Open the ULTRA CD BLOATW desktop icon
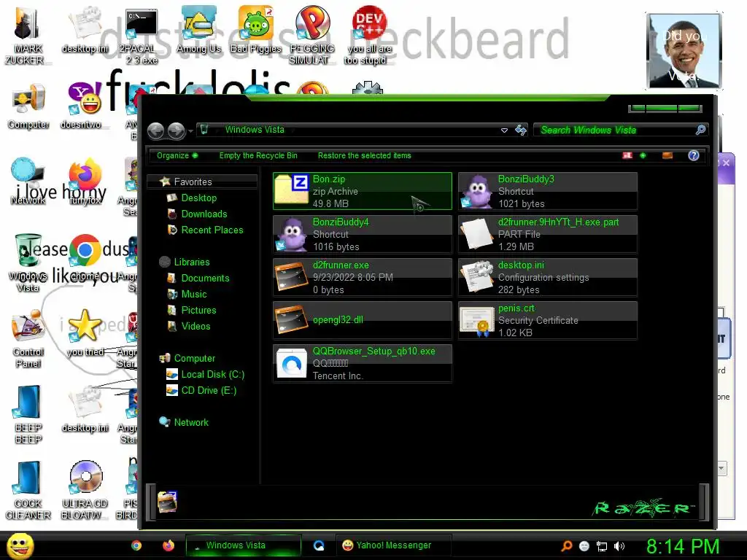This screenshot has width=747, height=560. (85, 491)
